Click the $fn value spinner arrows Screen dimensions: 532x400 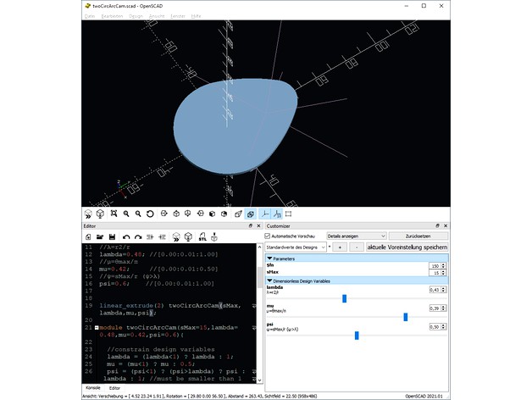(x=443, y=265)
